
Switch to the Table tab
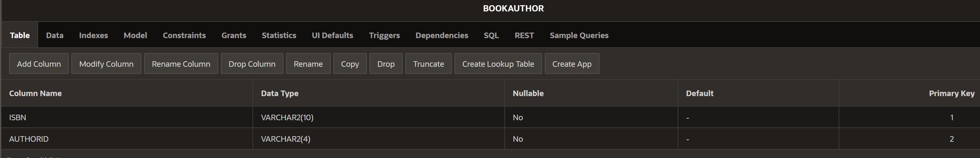20,35
